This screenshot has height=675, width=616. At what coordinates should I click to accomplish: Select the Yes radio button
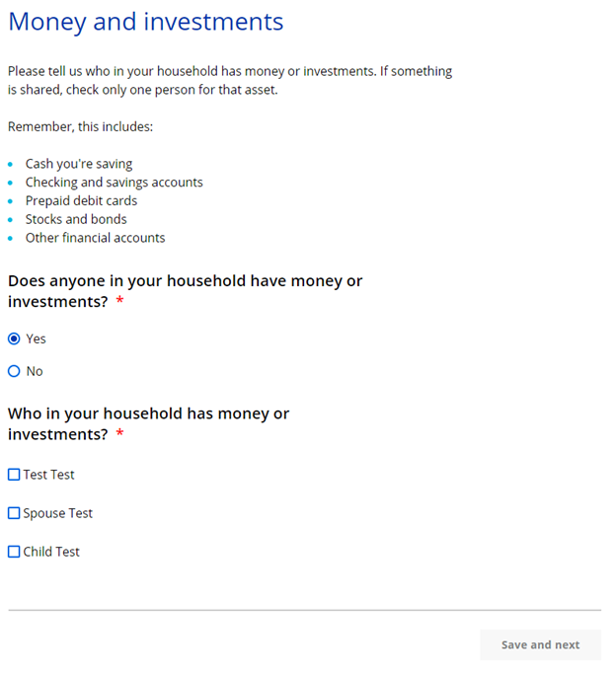click(x=14, y=338)
